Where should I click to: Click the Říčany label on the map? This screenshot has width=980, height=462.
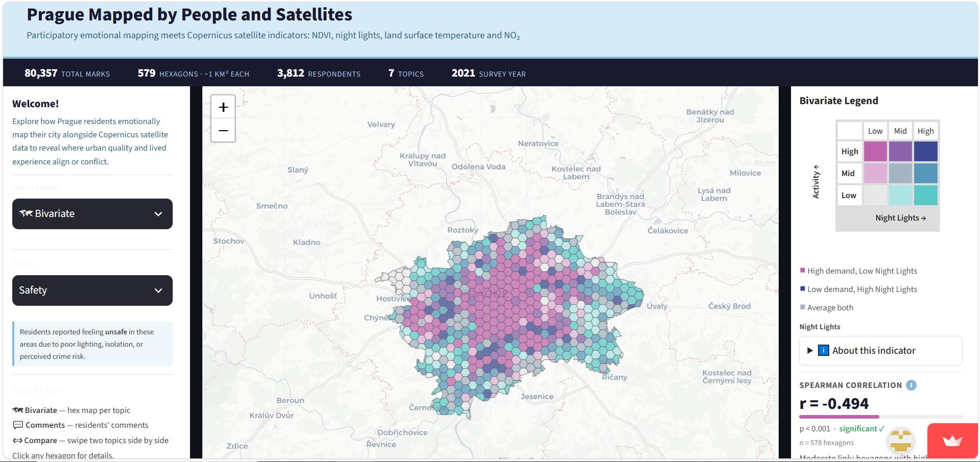[x=614, y=377]
